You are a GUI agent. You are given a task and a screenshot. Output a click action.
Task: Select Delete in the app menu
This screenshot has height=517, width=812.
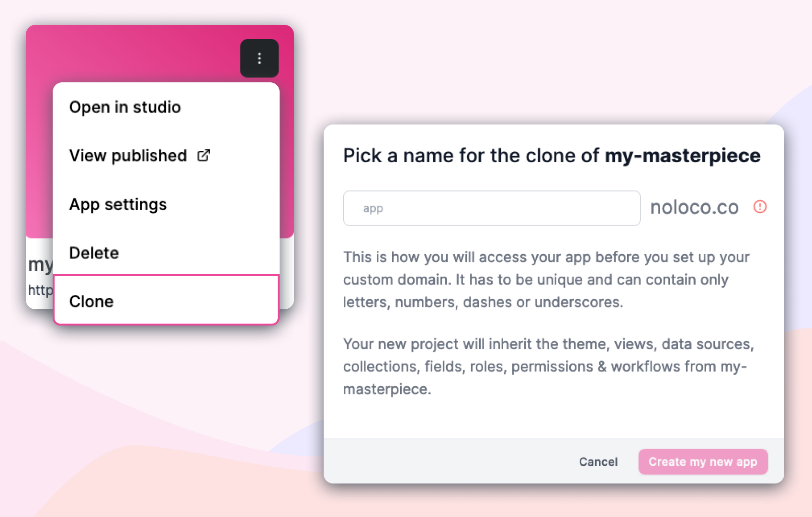(x=93, y=252)
